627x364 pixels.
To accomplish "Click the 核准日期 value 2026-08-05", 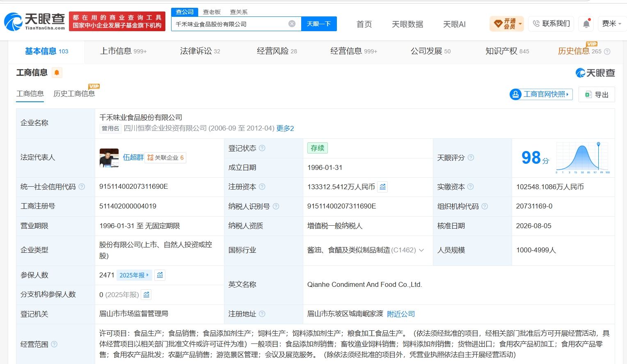I will click(x=534, y=226).
